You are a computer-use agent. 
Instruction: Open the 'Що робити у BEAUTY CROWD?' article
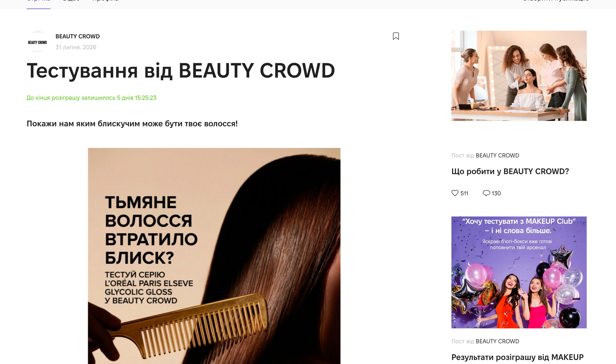[510, 171]
